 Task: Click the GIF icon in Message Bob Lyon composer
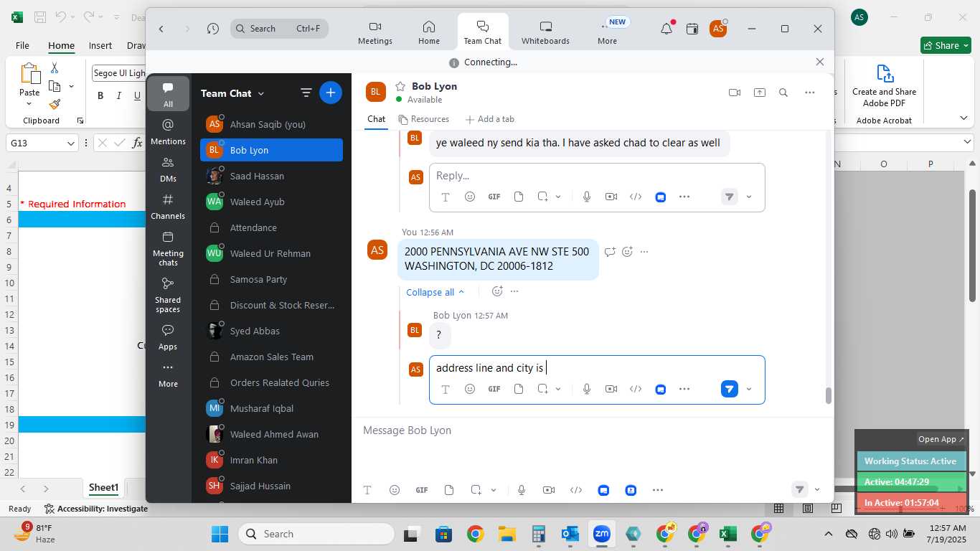[422, 490]
